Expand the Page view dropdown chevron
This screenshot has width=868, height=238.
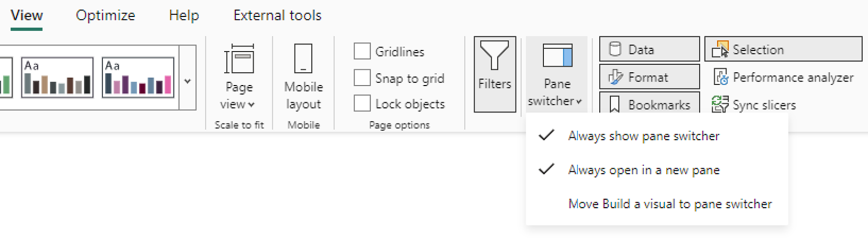click(251, 105)
